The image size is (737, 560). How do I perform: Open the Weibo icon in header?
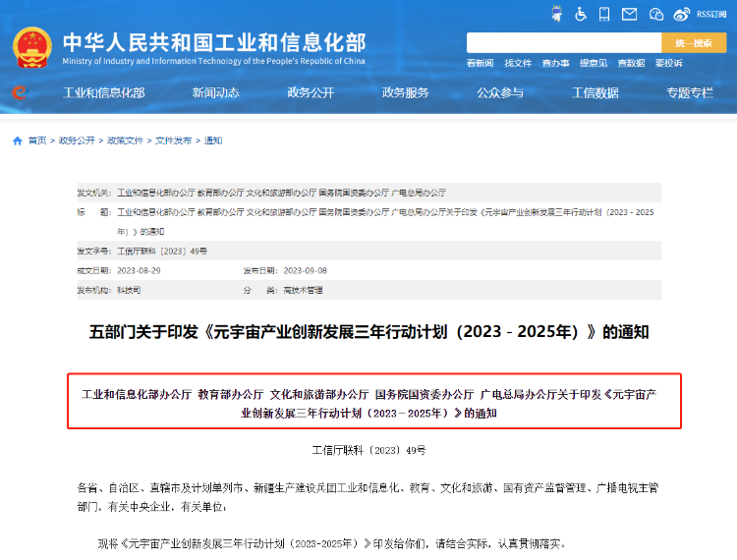[x=682, y=15]
